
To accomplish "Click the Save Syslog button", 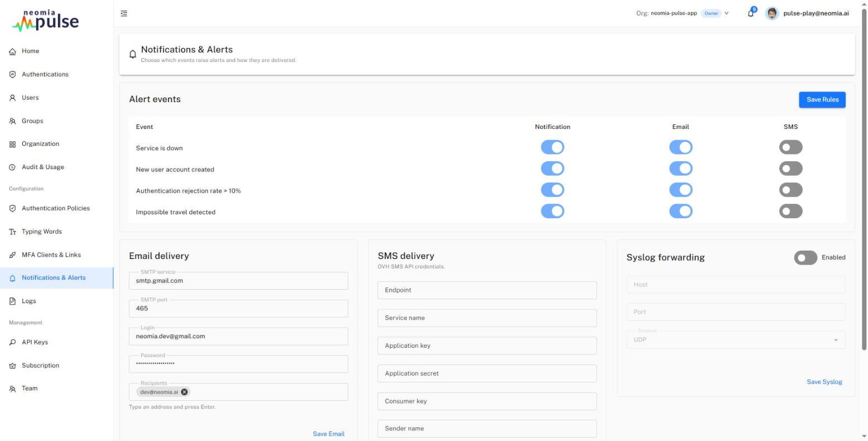I will pyautogui.click(x=824, y=382).
